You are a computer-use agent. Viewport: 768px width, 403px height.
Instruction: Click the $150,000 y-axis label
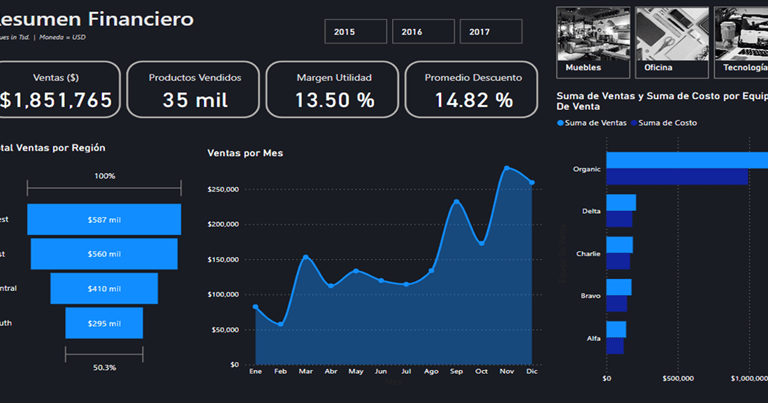[223, 260]
